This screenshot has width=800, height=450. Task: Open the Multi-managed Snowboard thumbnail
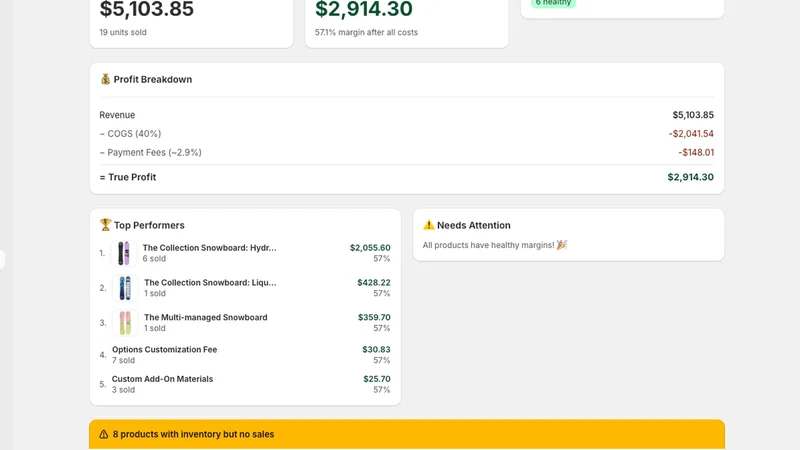pyautogui.click(x=125, y=322)
